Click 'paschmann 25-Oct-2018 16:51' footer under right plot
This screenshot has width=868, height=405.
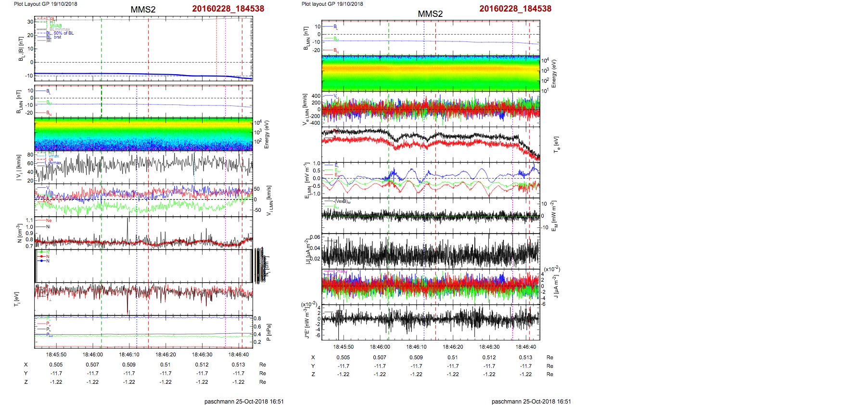(x=531, y=401)
